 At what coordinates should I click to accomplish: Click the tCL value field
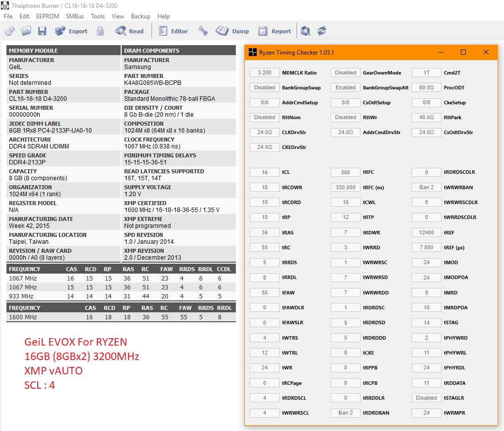point(265,172)
